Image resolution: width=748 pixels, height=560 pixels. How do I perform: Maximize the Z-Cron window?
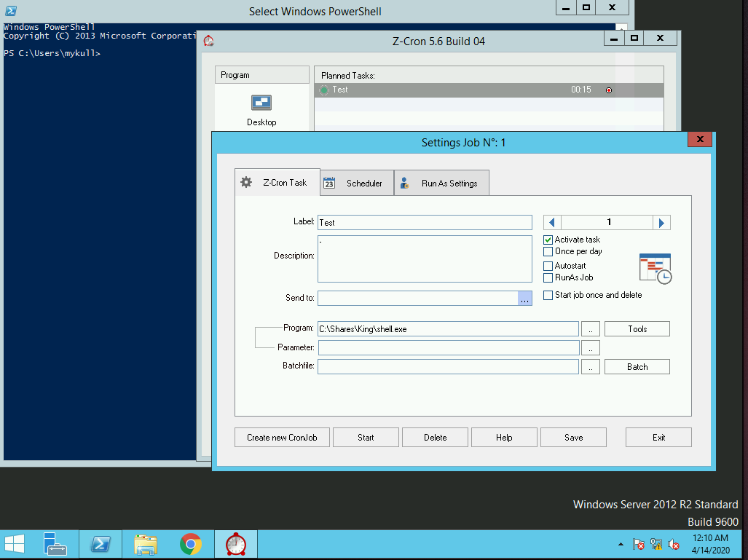(x=634, y=38)
